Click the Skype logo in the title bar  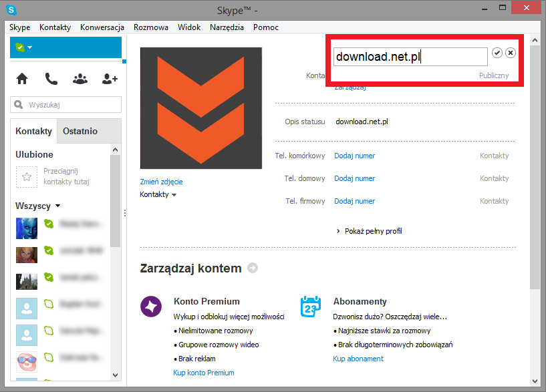[x=11, y=10]
